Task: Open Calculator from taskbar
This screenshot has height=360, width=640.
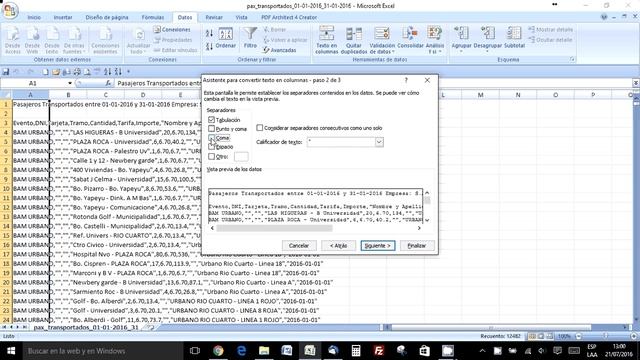Action: click(x=356, y=351)
